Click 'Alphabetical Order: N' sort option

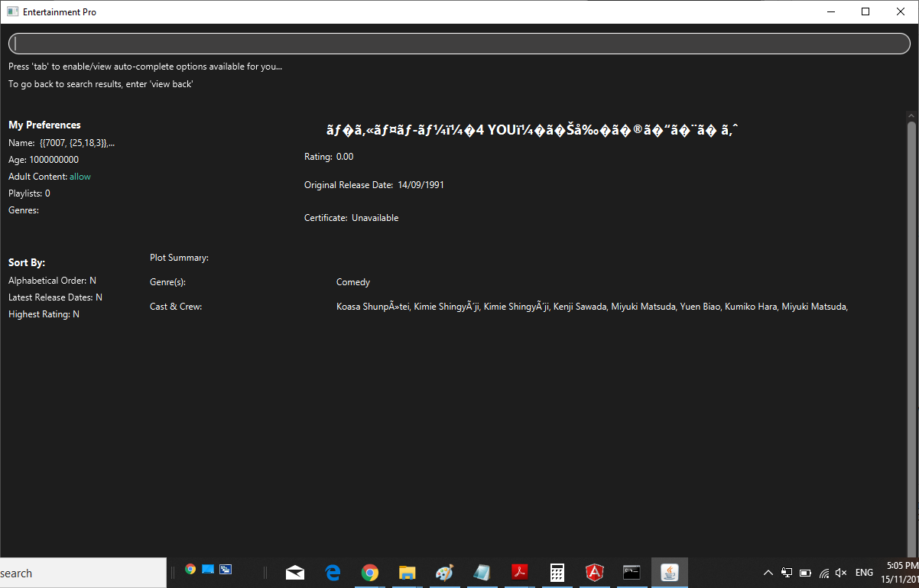click(52, 281)
